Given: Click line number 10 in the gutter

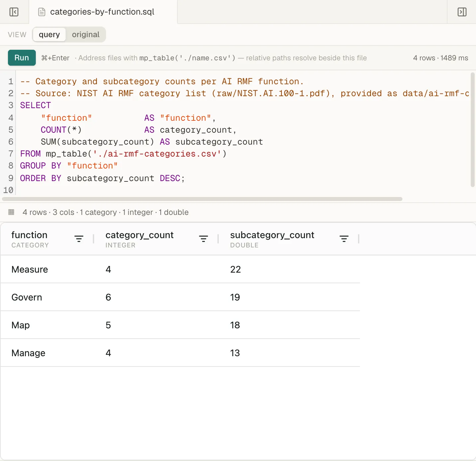Looking at the screenshot, I should pyautogui.click(x=8, y=190).
